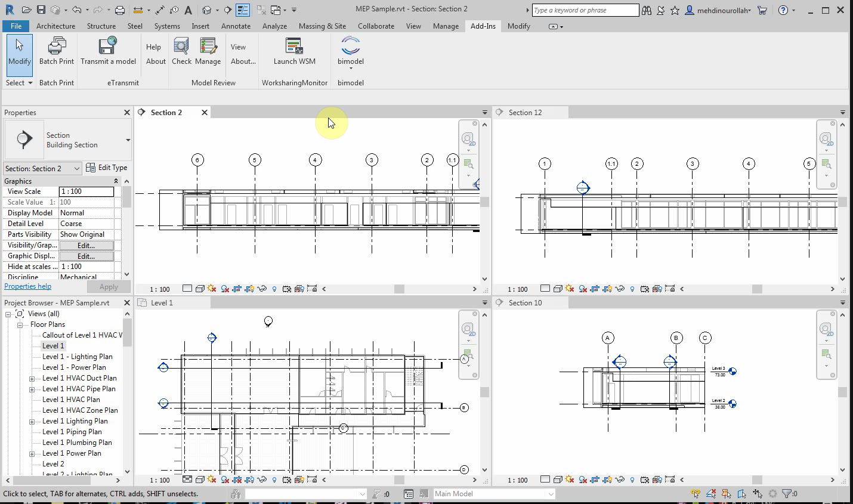Switch to the Annotate ribbon tab
This screenshot has height=504, width=853.
point(236,26)
